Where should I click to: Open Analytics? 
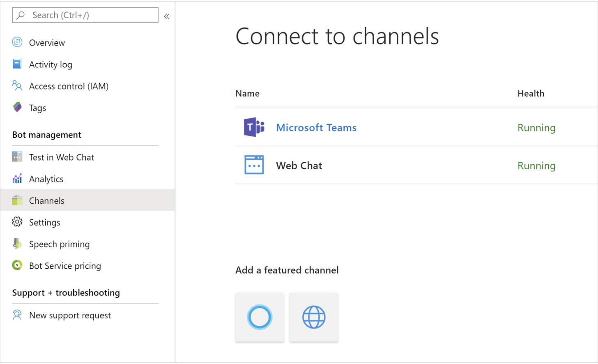(x=46, y=179)
